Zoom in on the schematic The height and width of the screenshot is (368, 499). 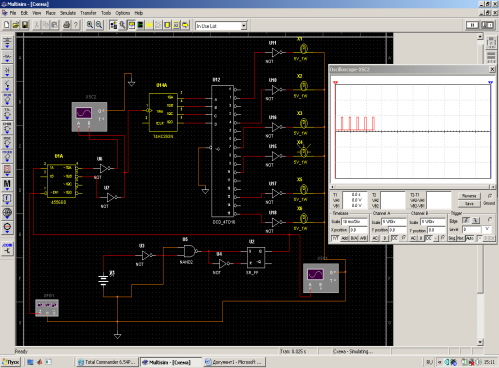pyautogui.click(x=90, y=25)
